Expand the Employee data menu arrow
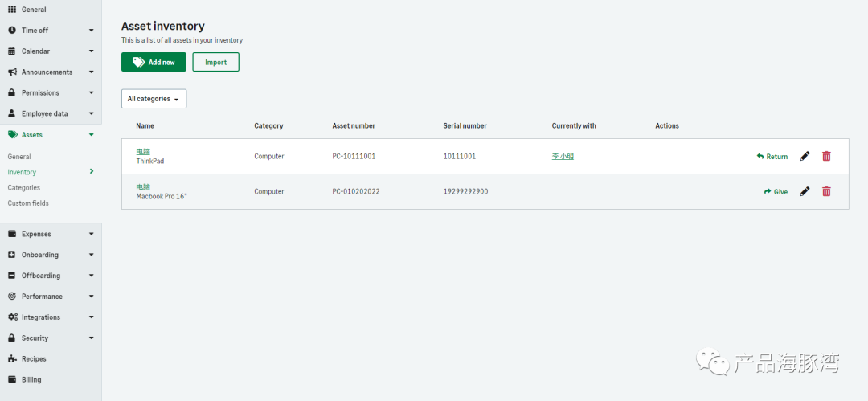This screenshot has height=401, width=868. (x=92, y=114)
